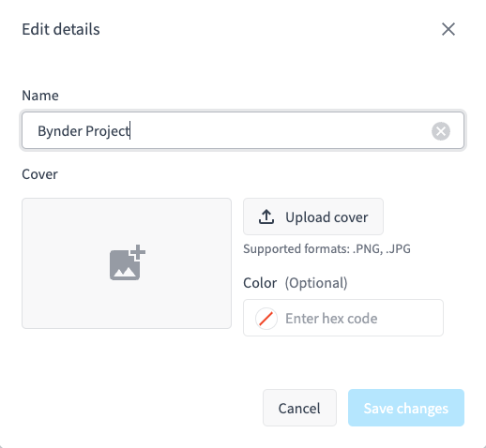Select the no-color slash swatch
This screenshot has width=486, height=448.
coord(266,319)
